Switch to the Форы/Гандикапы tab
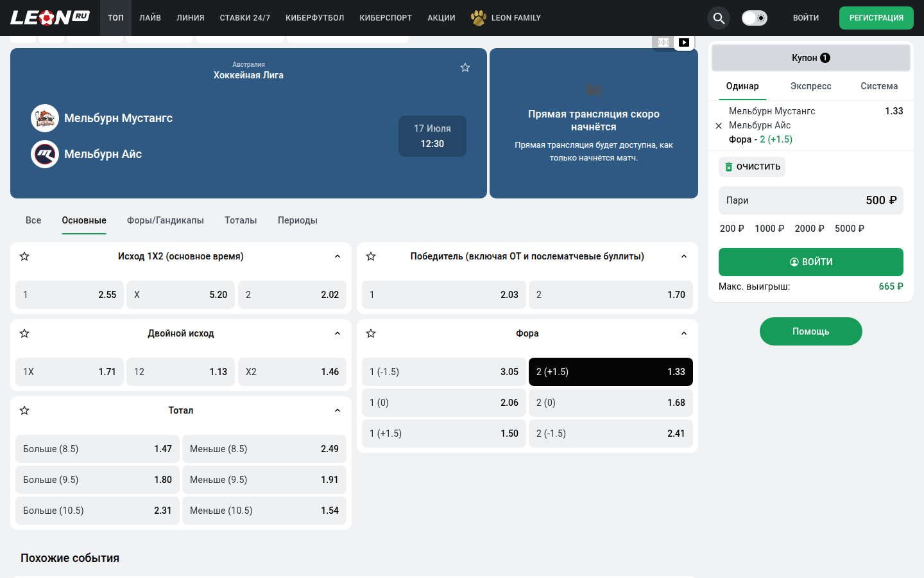 166,220
